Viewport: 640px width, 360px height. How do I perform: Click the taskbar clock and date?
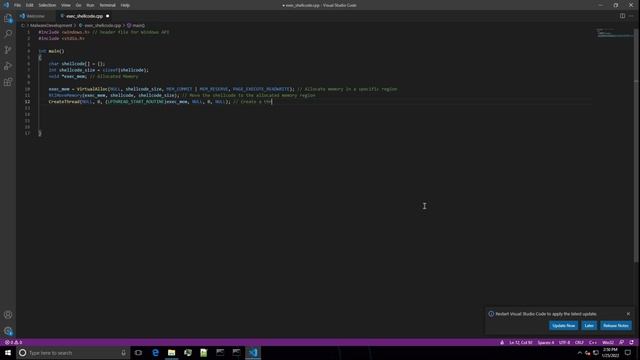(x=610, y=353)
